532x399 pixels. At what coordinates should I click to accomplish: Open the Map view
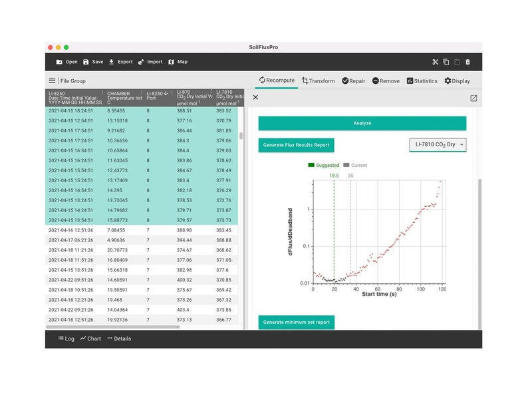[171, 62]
